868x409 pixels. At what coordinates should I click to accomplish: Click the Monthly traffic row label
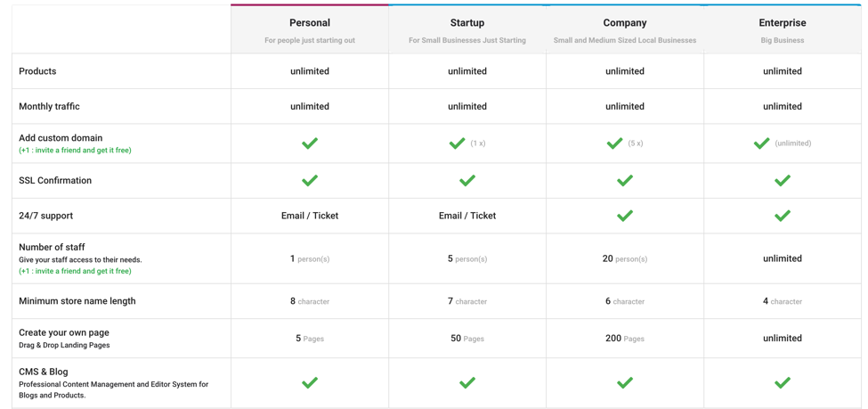pyautogui.click(x=49, y=106)
